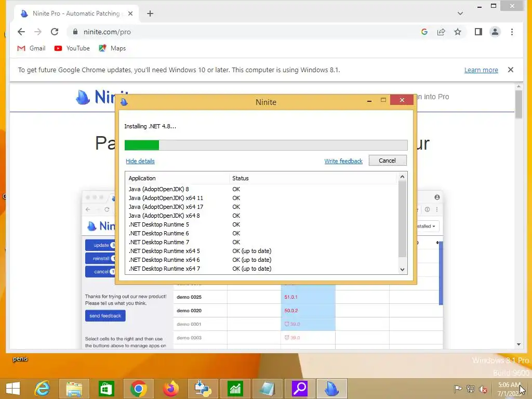
Task: Open the Chrome three-dot menu
Action: (512, 32)
